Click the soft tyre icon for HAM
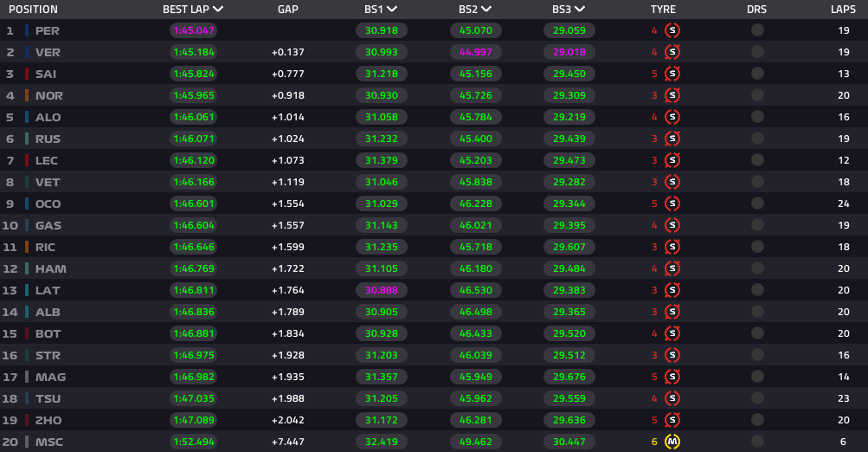Viewport: 868px width, 452px height. [x=672, y=268]
